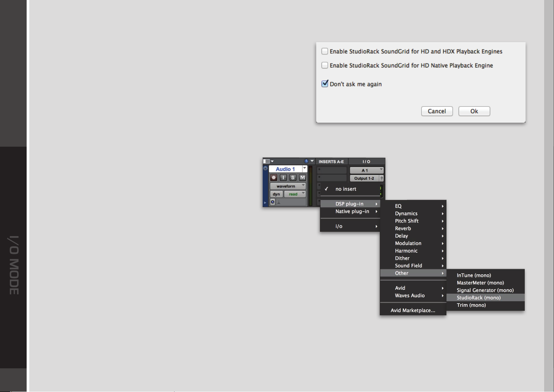Click the elastic audio clock icon on Audio 1
The width and height of the screenshot is (554, 392).
pyautogui.click(x=273, y=202)
